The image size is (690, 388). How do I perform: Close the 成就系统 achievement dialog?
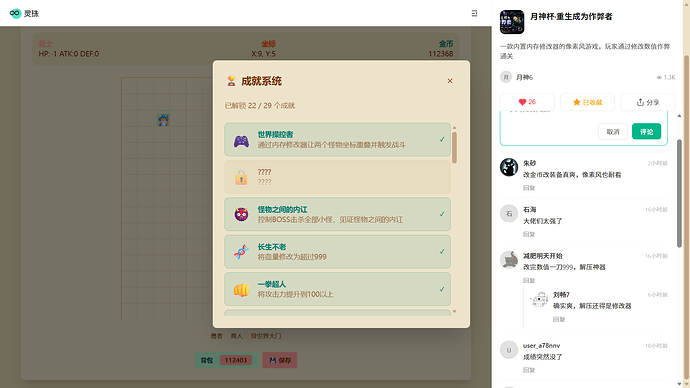[450, 81]
